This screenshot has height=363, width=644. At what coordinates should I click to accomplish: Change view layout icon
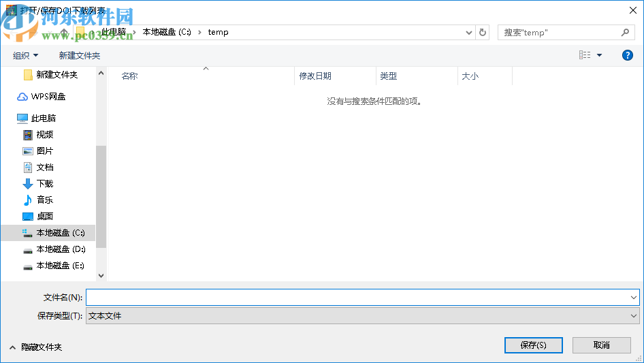pos(585,54)
